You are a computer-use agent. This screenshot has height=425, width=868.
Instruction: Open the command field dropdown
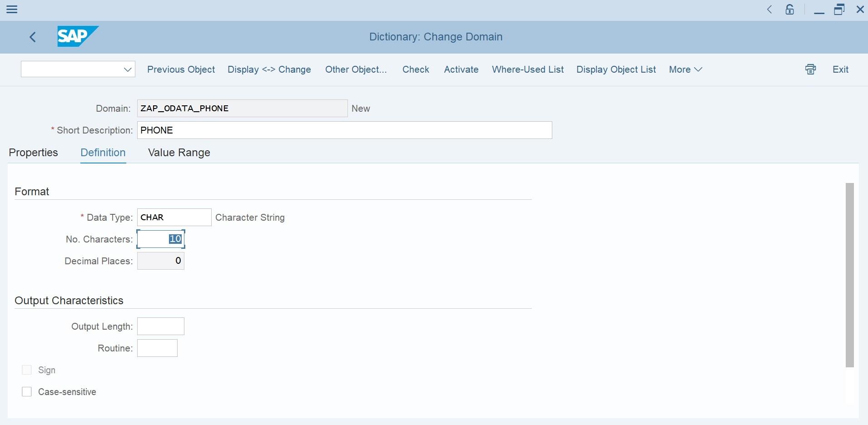[x=128, y=69]
